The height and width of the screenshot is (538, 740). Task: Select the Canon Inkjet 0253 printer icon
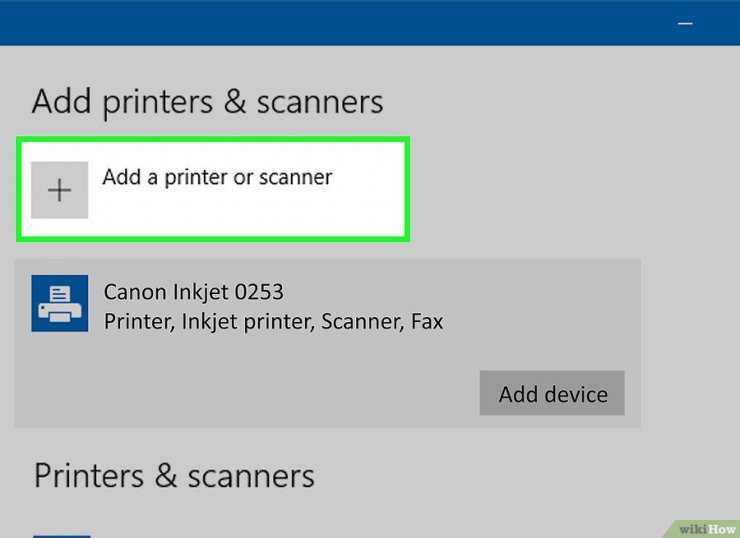60,305
